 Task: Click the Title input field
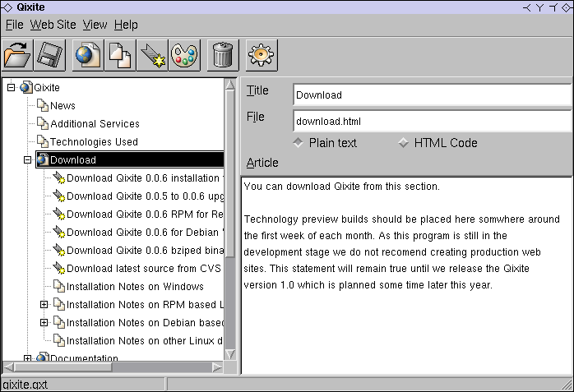tap(432, 95)
